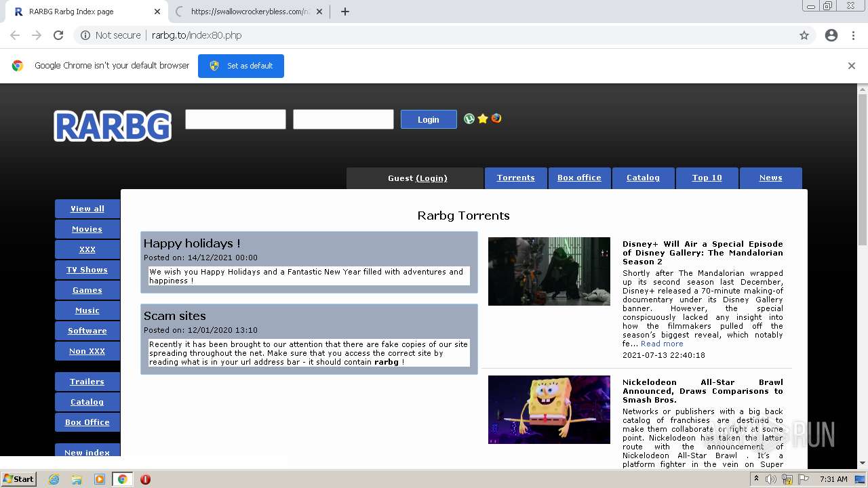Open the News tab
The image size is (868, 488).
tap(770, 178)
